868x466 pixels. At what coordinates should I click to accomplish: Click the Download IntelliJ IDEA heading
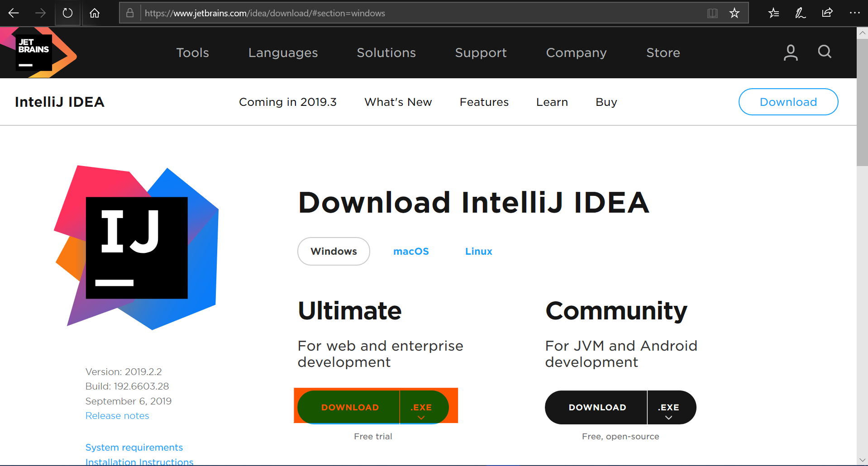473,202
